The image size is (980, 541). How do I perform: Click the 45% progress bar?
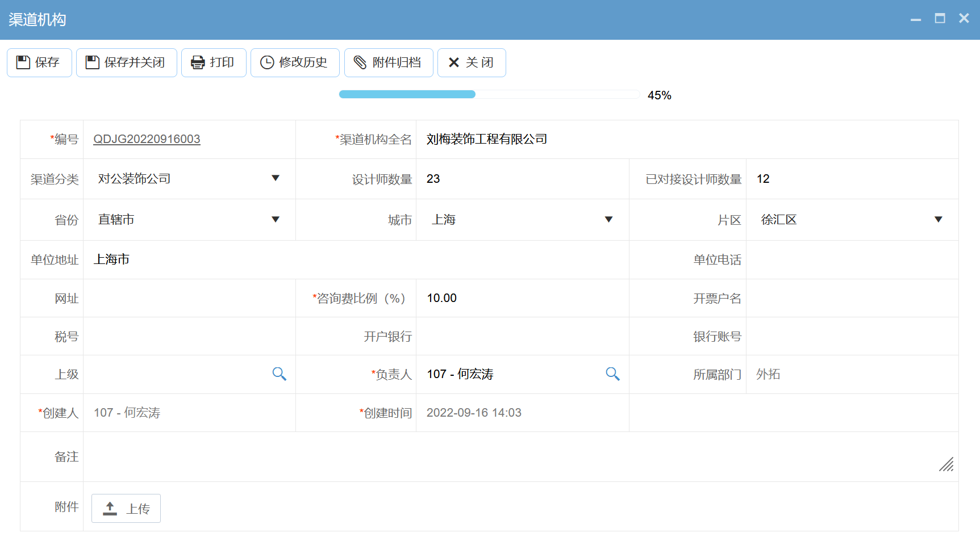(489, 94)
